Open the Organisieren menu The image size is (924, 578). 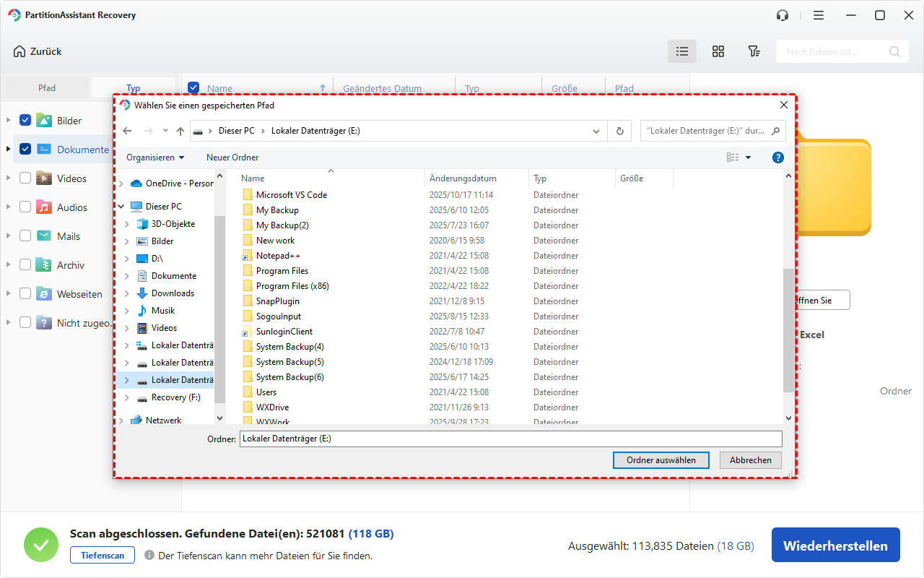[x=155, y=157]
